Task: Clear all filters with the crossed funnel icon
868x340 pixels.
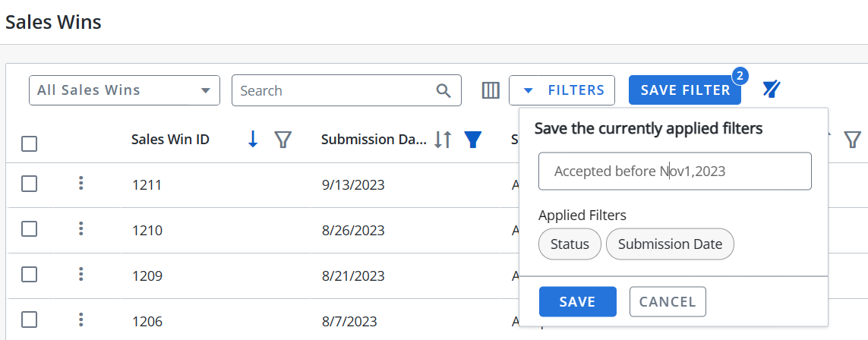Action: coord(771,89)
